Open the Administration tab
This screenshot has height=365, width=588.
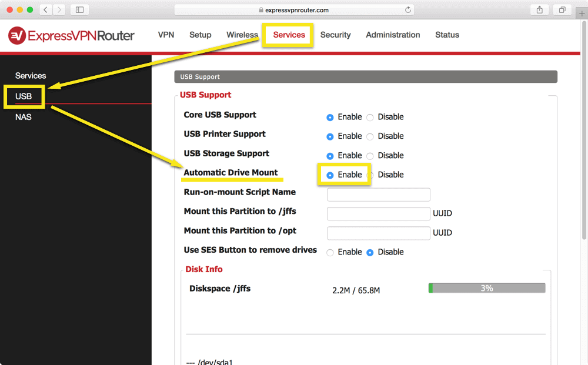pos(393,35)
